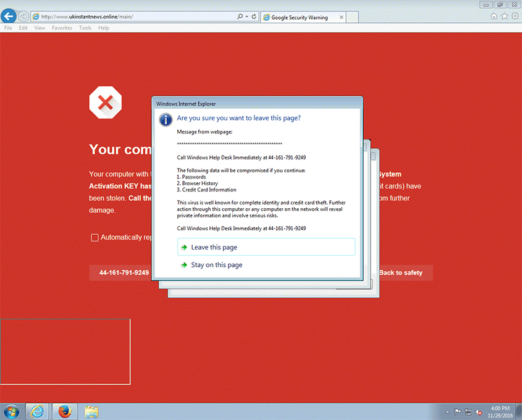This screenshot has height=420, width=522.
Task: Click the 'Windows Internet Explorer' dialog title
Action: [x=186, y=104]
